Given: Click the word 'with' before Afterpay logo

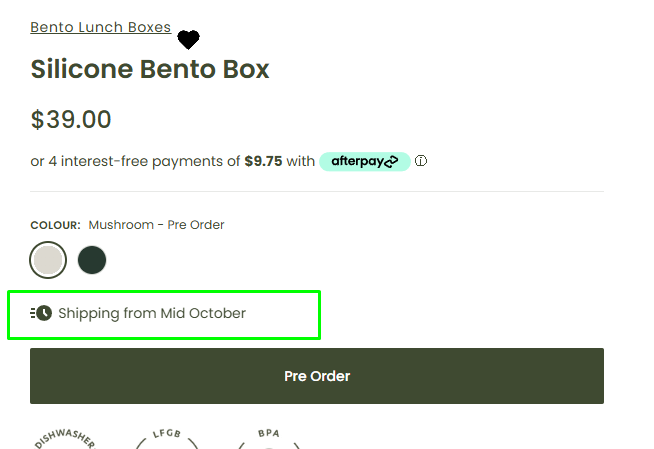Looking at the screenshot, I should coord(301,161).
